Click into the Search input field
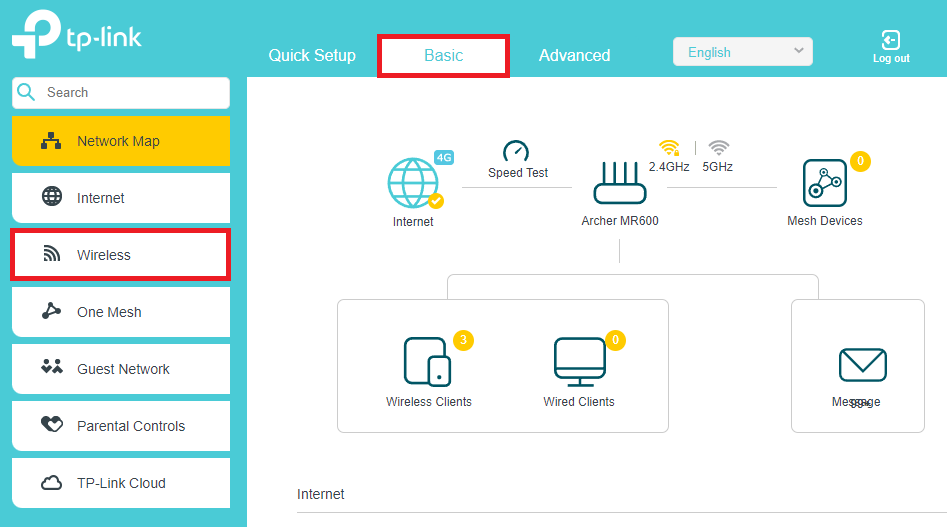Image resolution: width=947 pixels, height=527 pixels. 121,92
